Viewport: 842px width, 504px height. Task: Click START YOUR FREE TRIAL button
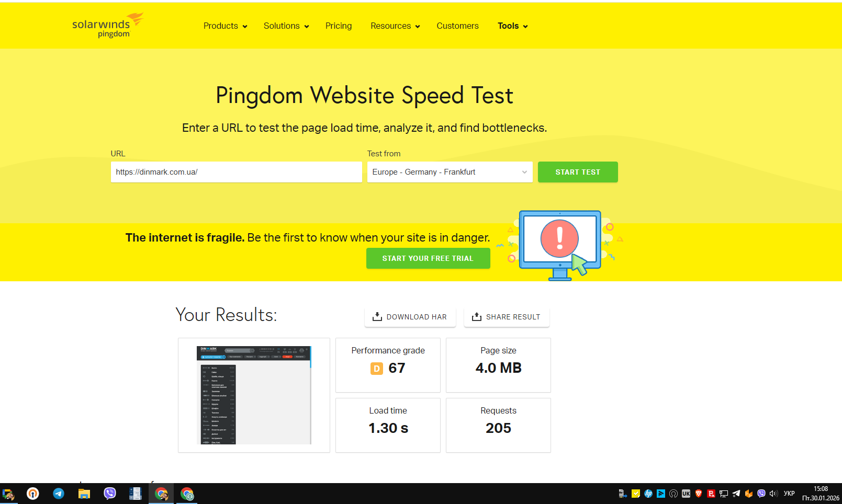pyautogui.click(x=428, y=258)
